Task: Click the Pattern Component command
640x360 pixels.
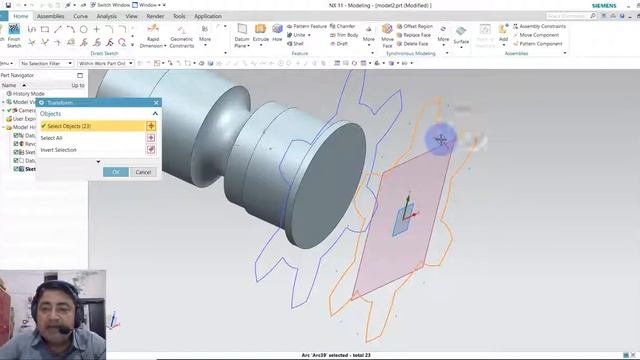Action: pyautogui.click(x=538, y=44)
